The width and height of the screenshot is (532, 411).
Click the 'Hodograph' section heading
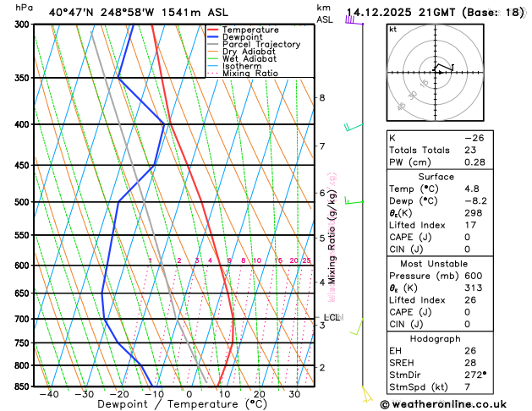coord(436,339)
